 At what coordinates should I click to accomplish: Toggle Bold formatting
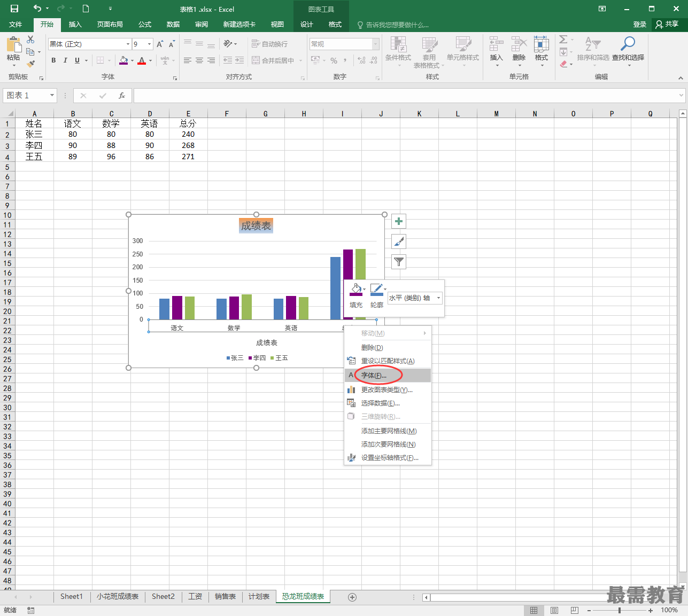coord(53,60)
